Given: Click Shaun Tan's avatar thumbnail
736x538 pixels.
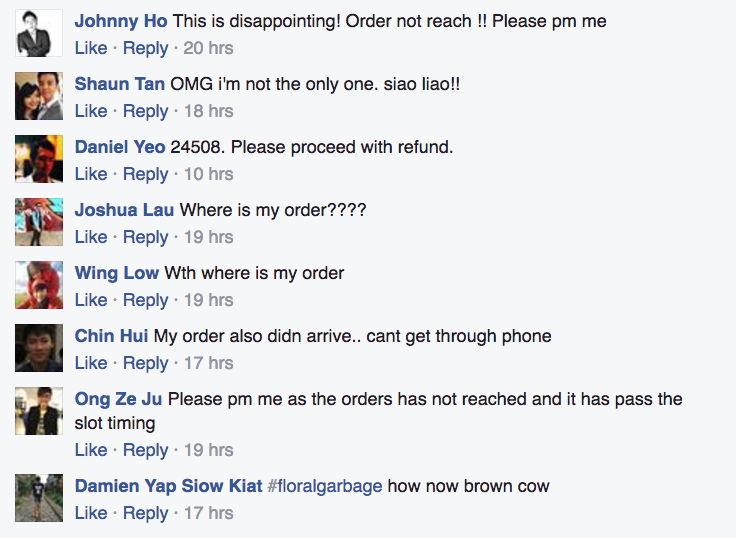Looking at the screenshot, I should click(39, 96).
